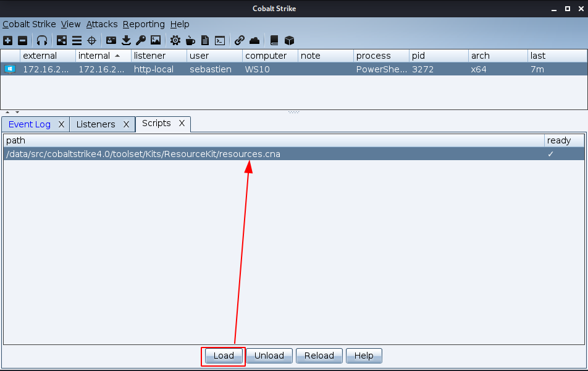588x371 pixels.
Task: Click the headphones Listeners icon
Action: point(42,41)
